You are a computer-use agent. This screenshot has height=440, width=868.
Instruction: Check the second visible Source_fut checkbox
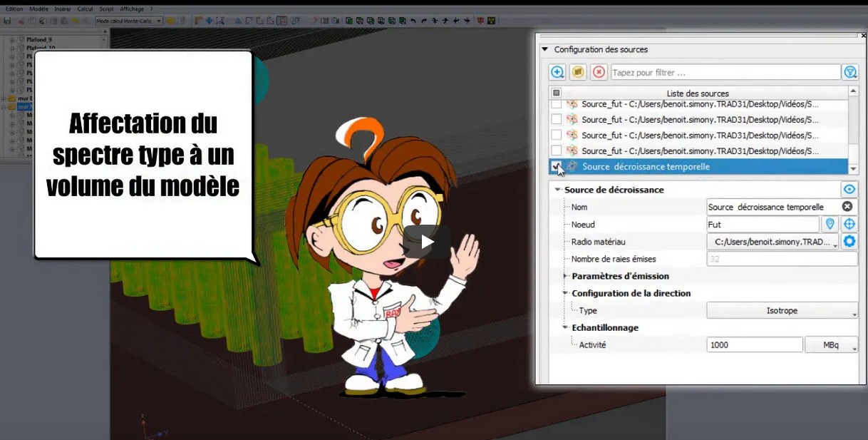pyautogui.click(x=557, y=119)
